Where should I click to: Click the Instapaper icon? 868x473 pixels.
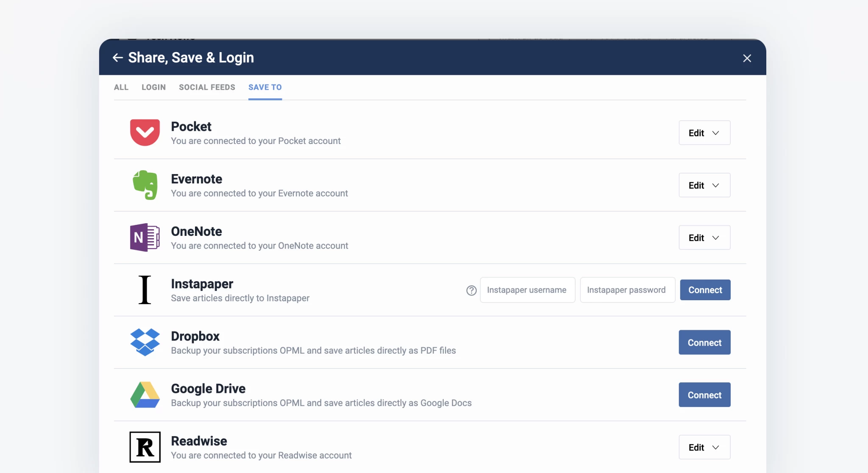point(145,290)
